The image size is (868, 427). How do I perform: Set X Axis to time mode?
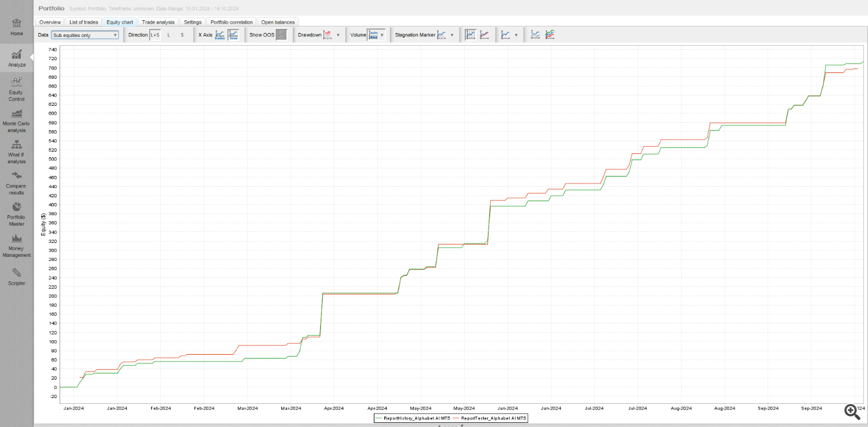(x=233, y=35)
